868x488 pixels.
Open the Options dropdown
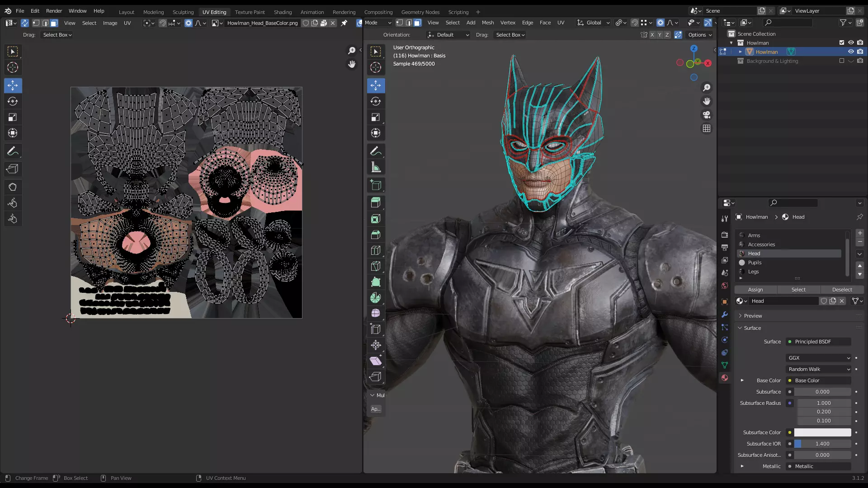[699, 35]
